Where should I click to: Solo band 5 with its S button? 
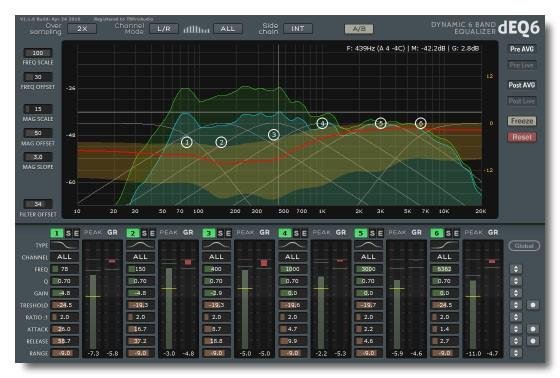click(x=372, y=233)
